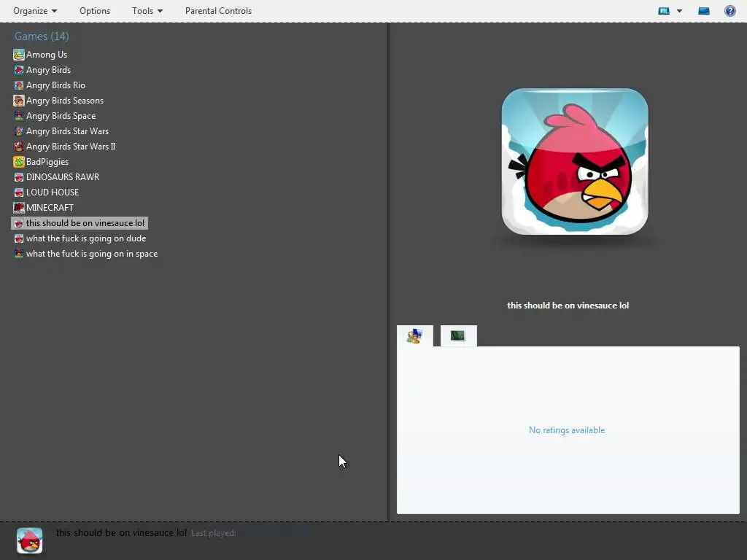Image resolution: width=747 pixels, height=560 pixels.
Task: Select the 'Among Us' list entry text
Action: click(47, 55)
